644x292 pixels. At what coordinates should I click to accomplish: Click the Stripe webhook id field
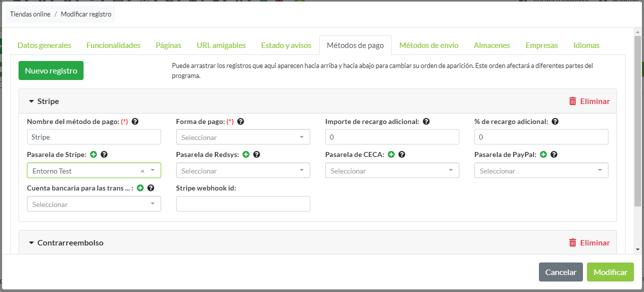click(x=243, y=203)
